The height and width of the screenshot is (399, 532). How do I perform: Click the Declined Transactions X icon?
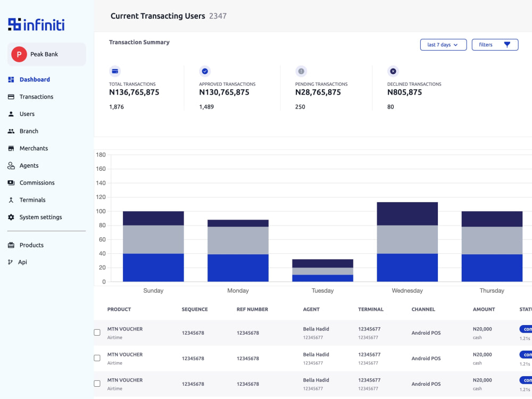[393, 71]
